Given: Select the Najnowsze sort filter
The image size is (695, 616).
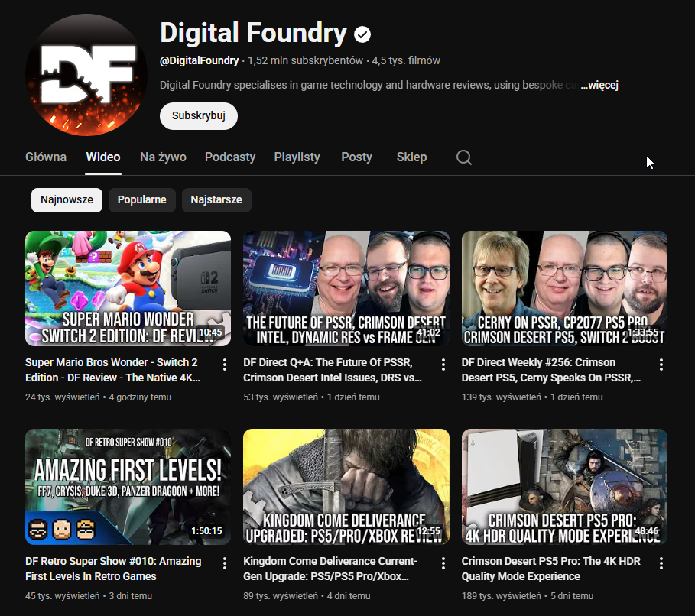Looking at the screenshot, I should click(x=67, y=200).
